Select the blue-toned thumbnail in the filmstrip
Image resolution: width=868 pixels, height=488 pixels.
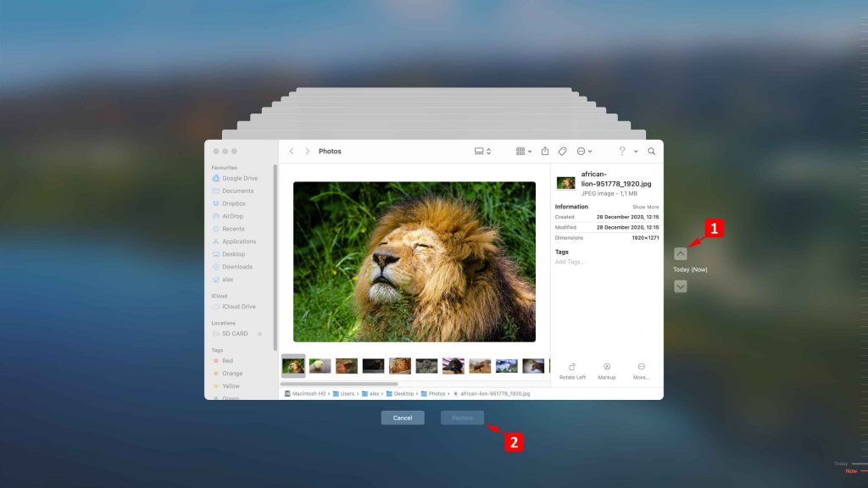point(507,366)
